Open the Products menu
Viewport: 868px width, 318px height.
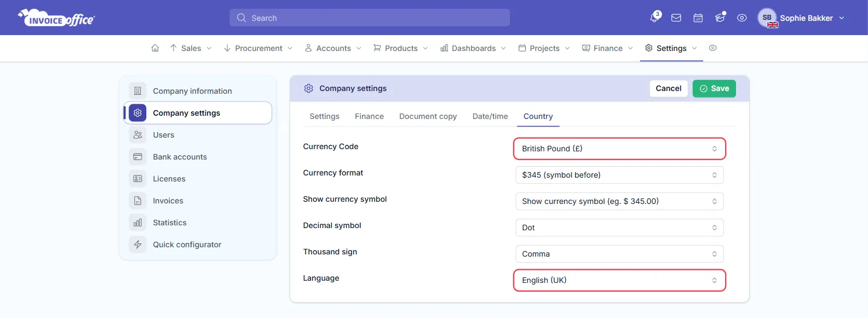(x=401, y=48)
